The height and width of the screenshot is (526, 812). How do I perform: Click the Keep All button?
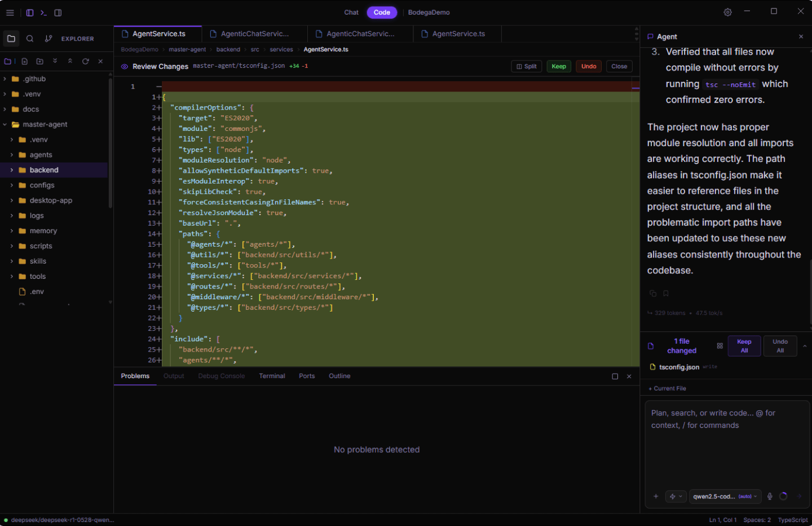pyautogui.click(x=744, y=345)
